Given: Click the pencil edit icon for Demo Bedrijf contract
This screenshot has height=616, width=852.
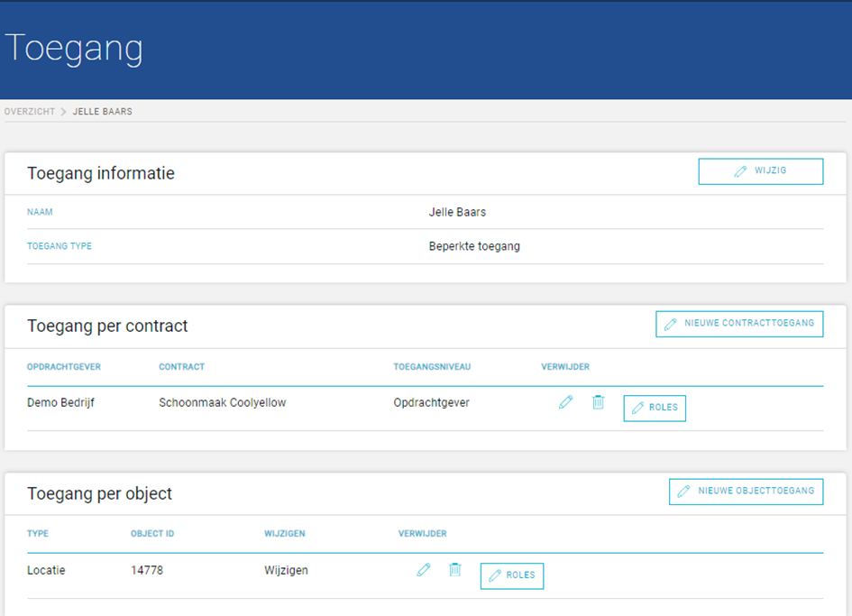Looking at the screenshot, I should pyautogui.click(x=565, y=402).
